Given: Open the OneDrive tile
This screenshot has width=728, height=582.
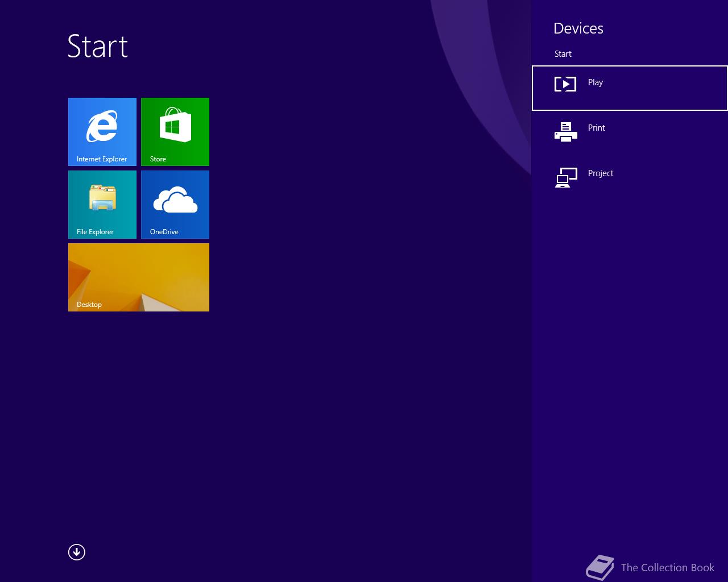Looking at the screenshot, I should pos(175,205).
